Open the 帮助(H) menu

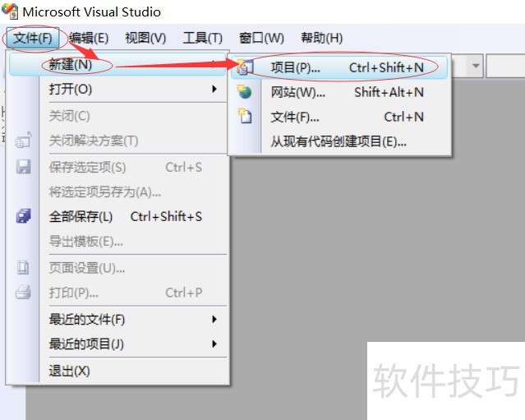321,38
